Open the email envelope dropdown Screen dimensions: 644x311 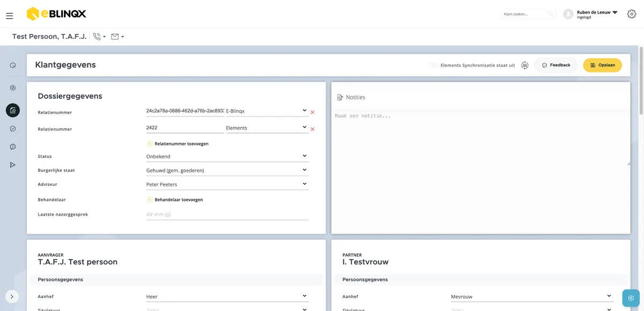(x=118, y=37)
